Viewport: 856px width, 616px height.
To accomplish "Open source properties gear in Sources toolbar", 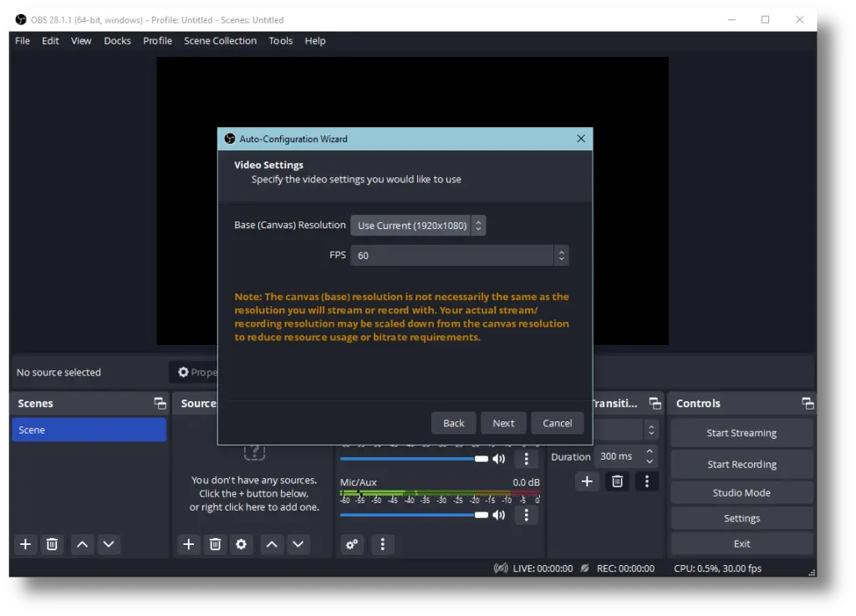I will point(241,544).
